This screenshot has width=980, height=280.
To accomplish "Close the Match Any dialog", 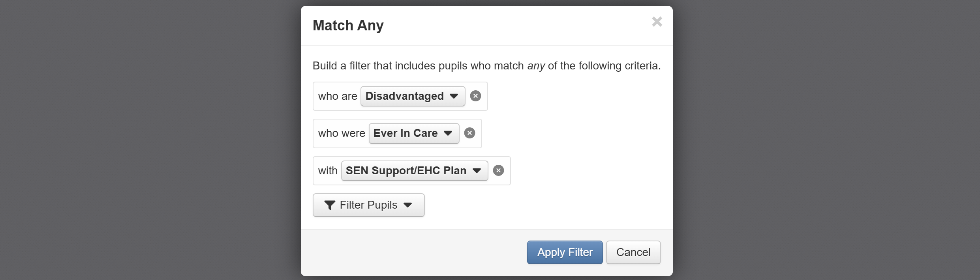I will tap(657, 22).
